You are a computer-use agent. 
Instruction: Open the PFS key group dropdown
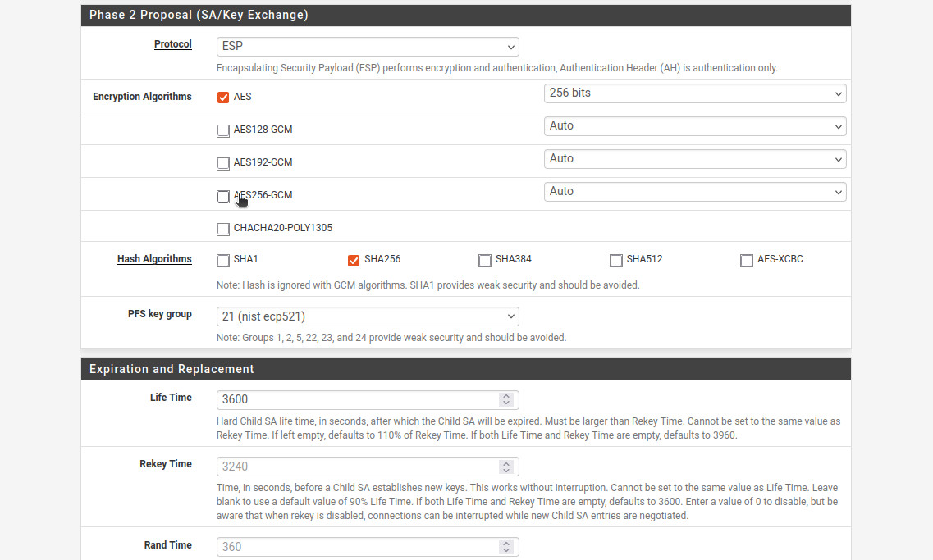tap(367, 316)
